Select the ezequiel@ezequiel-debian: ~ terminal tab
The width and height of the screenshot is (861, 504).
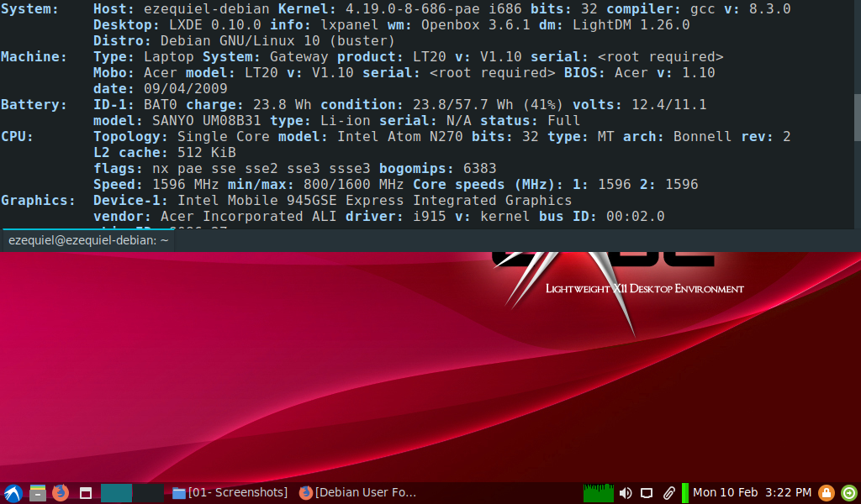(87, 240)
